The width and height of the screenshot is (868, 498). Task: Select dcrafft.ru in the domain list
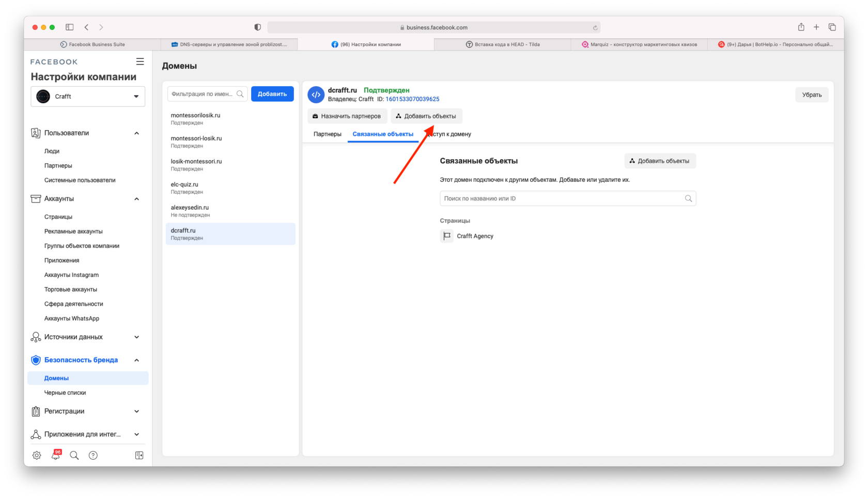pyautogui.click(x=230, y=234)
